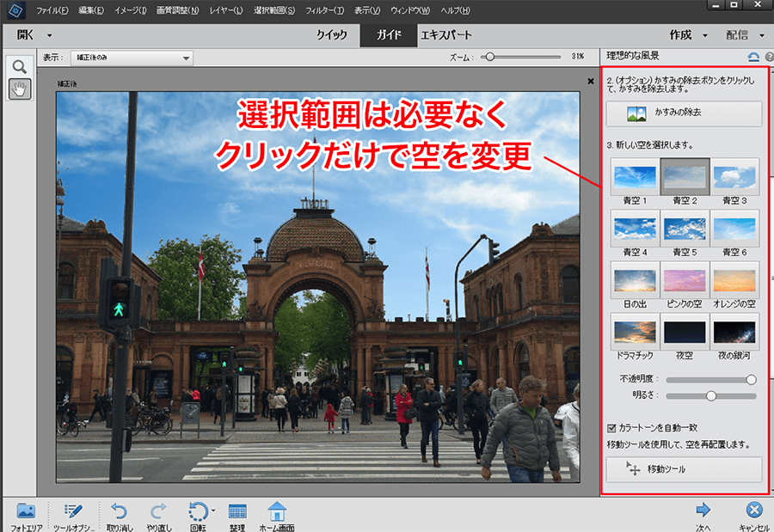Click the Undo (取り消し) icon

point(120,511)
